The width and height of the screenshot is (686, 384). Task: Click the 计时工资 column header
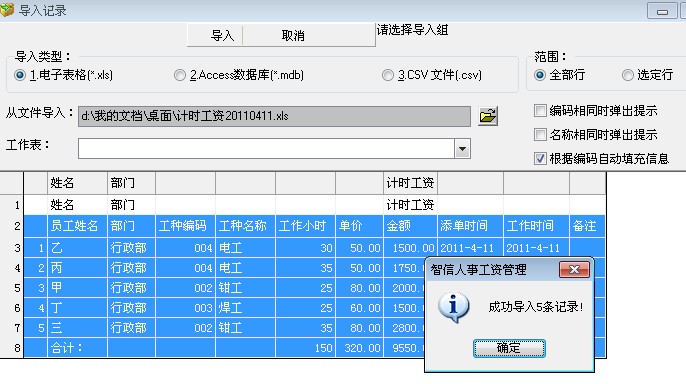point(410,183)
